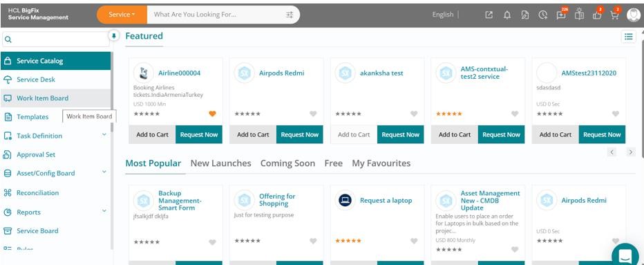Click the search filter sliders icon

(290, 15)
